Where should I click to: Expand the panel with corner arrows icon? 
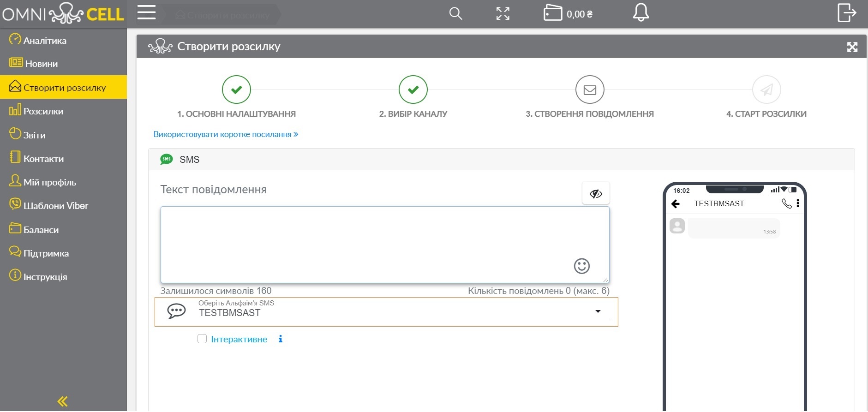852,47
